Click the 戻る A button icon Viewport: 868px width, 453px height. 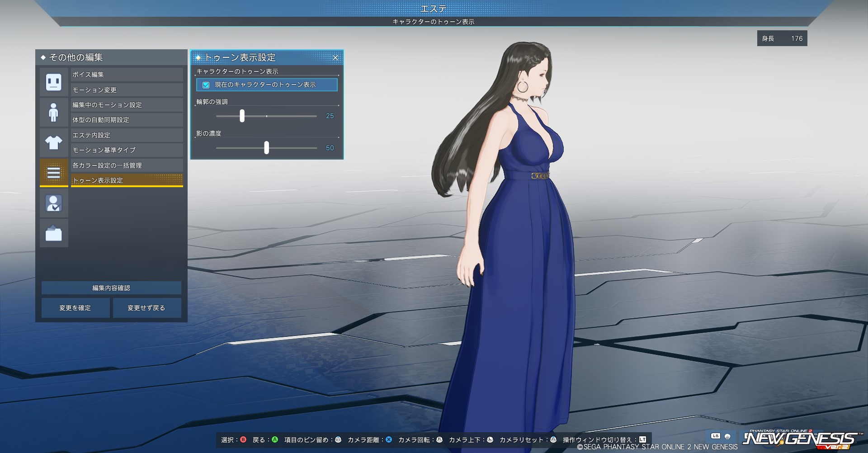pos(275,439)
